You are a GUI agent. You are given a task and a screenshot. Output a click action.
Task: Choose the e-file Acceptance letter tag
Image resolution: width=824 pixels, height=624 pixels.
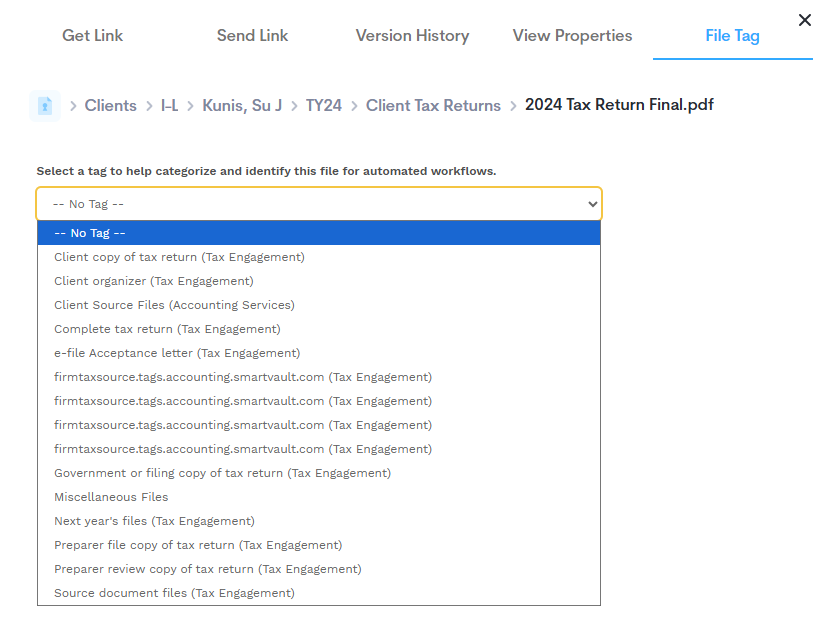pyautogui.click(x=177, y=353)
